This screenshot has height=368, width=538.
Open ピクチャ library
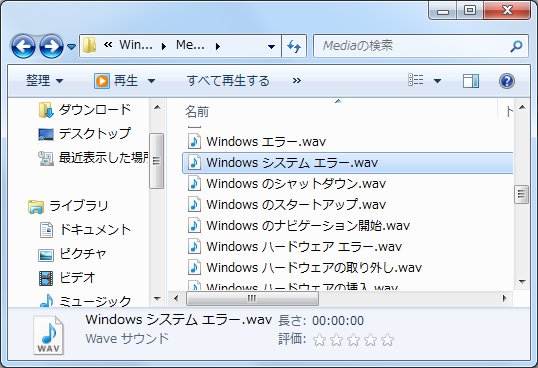(x=83, y=254)
